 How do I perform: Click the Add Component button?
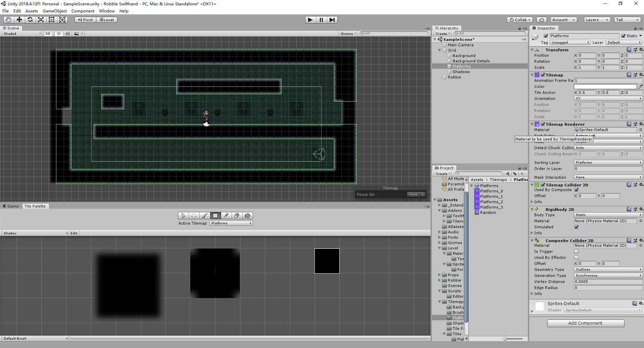point(586,323)
